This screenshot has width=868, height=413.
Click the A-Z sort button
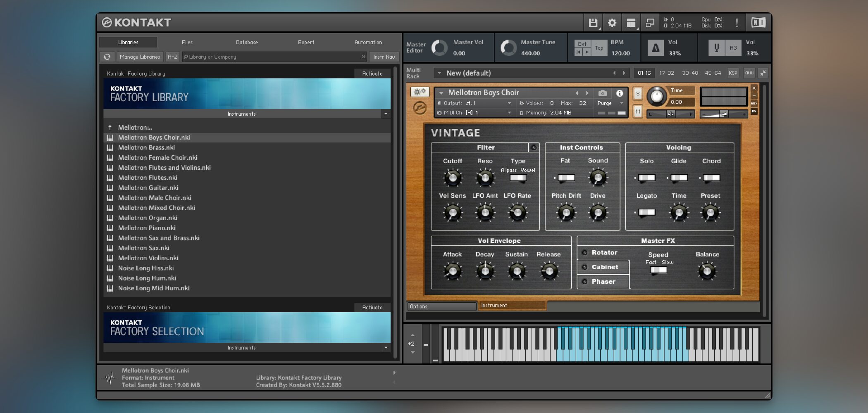coord(173,57)
